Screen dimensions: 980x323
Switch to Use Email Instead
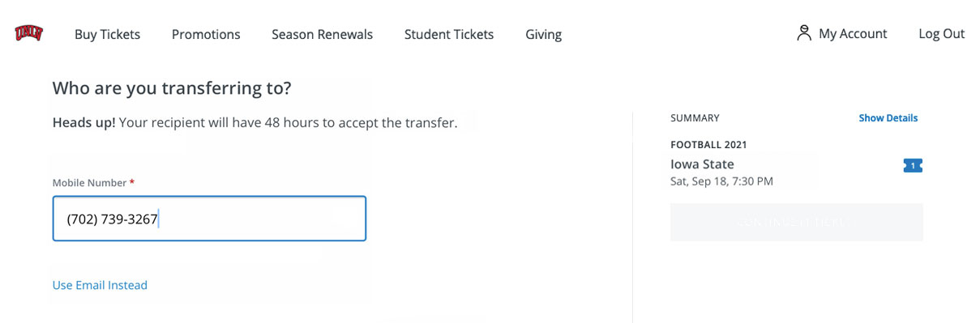click(x=100, y=285)
